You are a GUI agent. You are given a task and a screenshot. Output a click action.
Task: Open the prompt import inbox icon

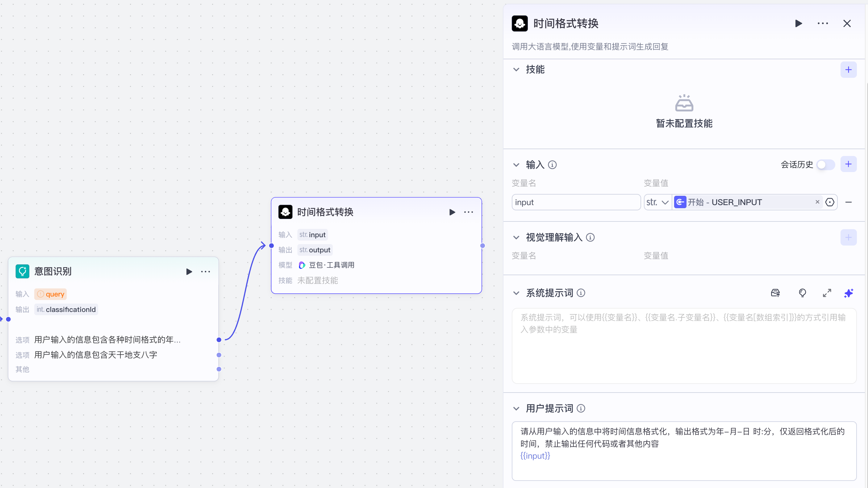click(x=775, y=293)
